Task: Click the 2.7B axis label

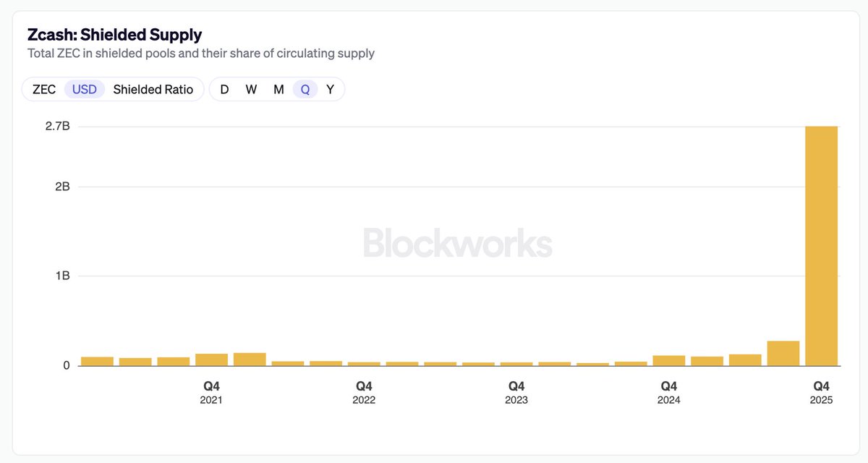Action: click(58, 127)
